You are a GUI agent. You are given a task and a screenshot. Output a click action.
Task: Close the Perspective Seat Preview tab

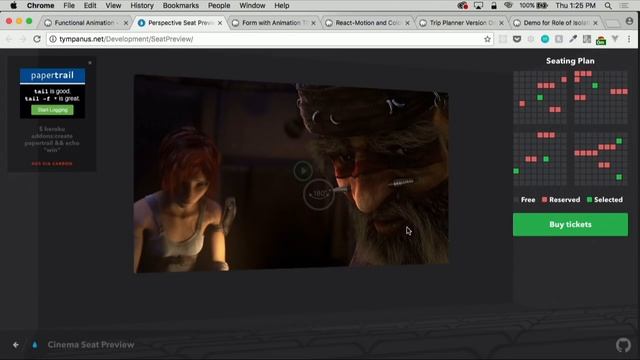220,23
